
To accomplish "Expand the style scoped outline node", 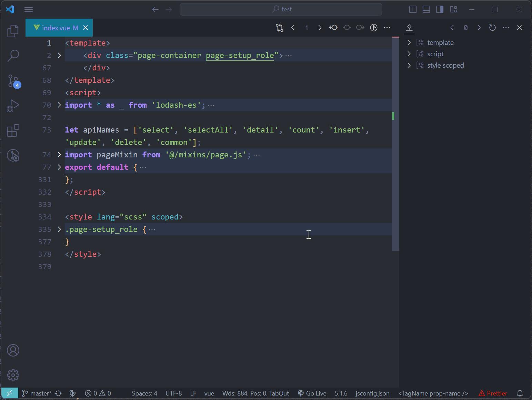I will 409,65.
